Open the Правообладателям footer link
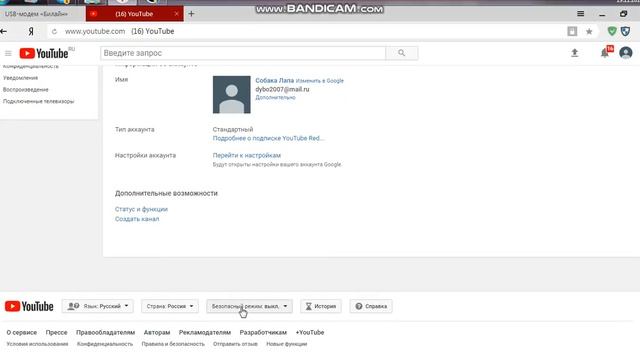Screen dimensions: 640x360 105,333
